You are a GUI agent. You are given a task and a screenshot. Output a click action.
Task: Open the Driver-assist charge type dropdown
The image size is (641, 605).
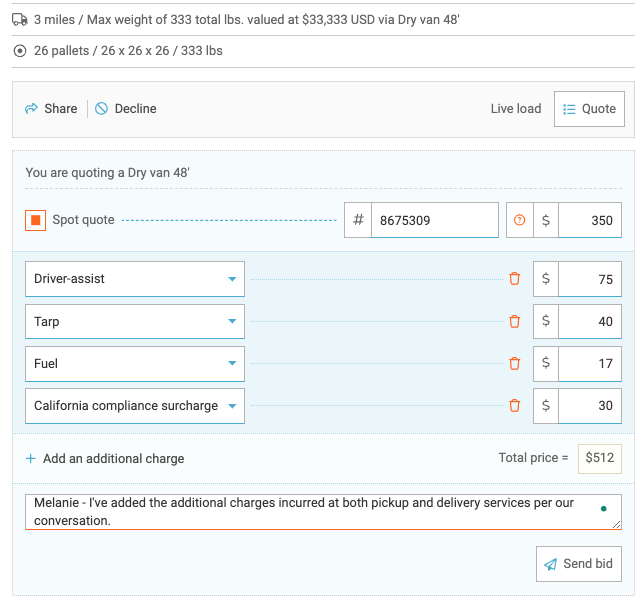(x=134, y=279)
